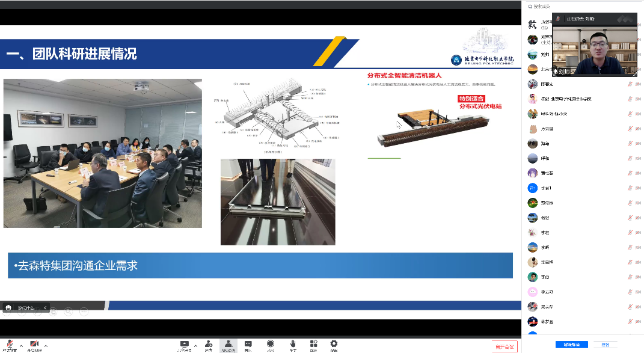Turn on the camera in the bottom toolbar
644x353 pixels.
click(x=34, y=344)
